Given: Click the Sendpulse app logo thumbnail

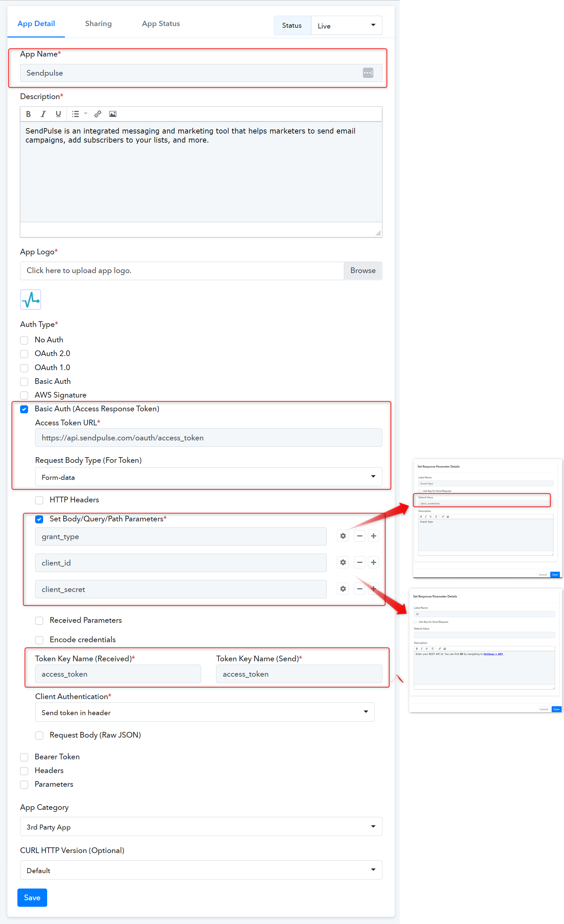Looking at the screenshot, I should (x=31, y=300).
